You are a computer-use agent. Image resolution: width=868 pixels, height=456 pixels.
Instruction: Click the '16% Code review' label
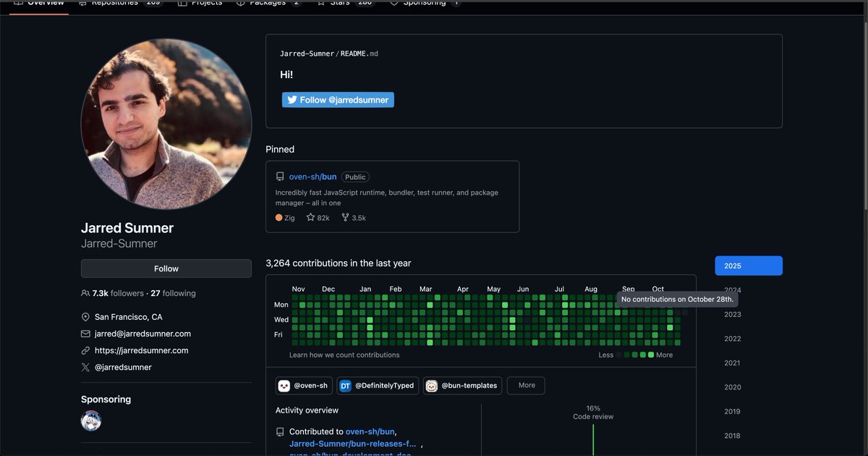coord(593,413)
